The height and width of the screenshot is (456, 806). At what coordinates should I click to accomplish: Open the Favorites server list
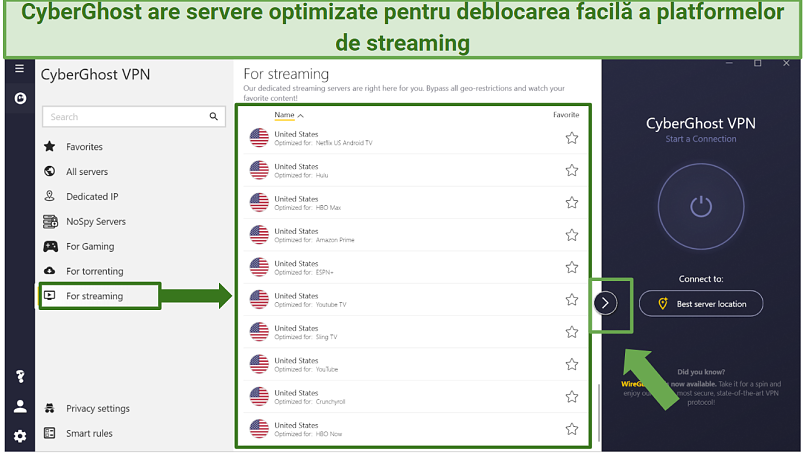pos(84,147)
